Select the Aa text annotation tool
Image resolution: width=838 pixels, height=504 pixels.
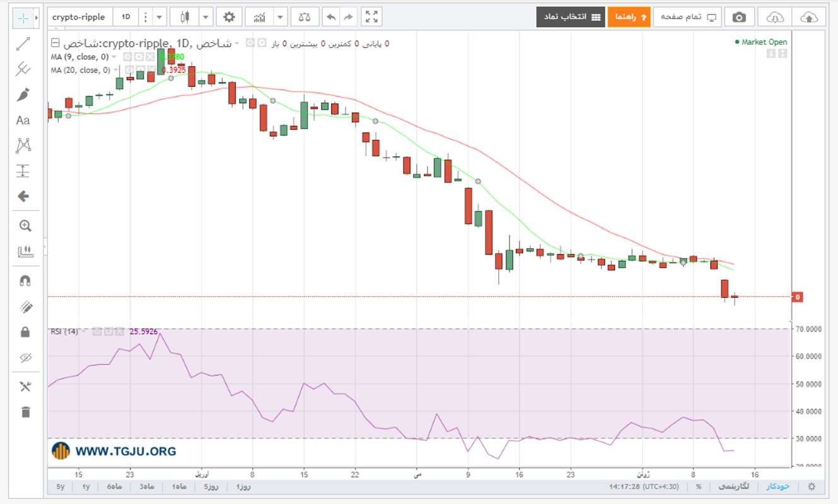click(x=23, y=120)
